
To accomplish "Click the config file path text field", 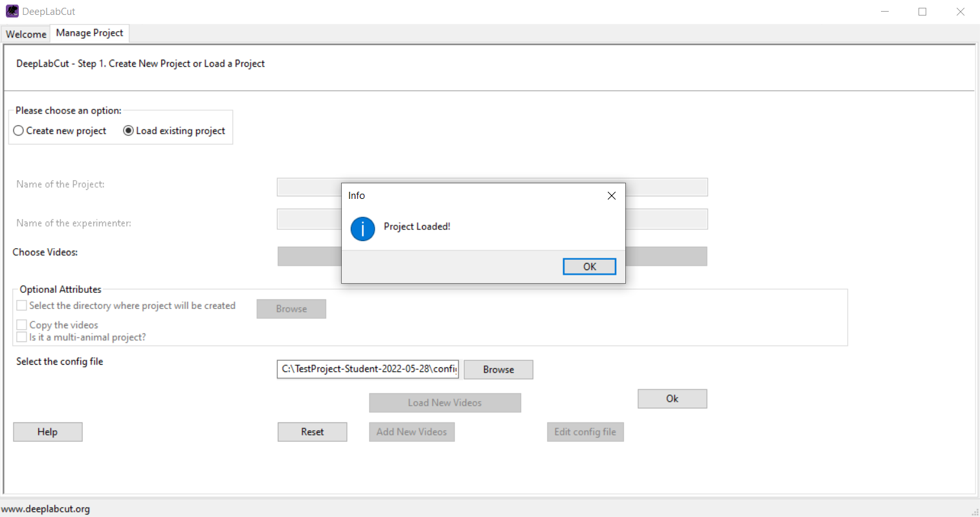I will (368, 369).
